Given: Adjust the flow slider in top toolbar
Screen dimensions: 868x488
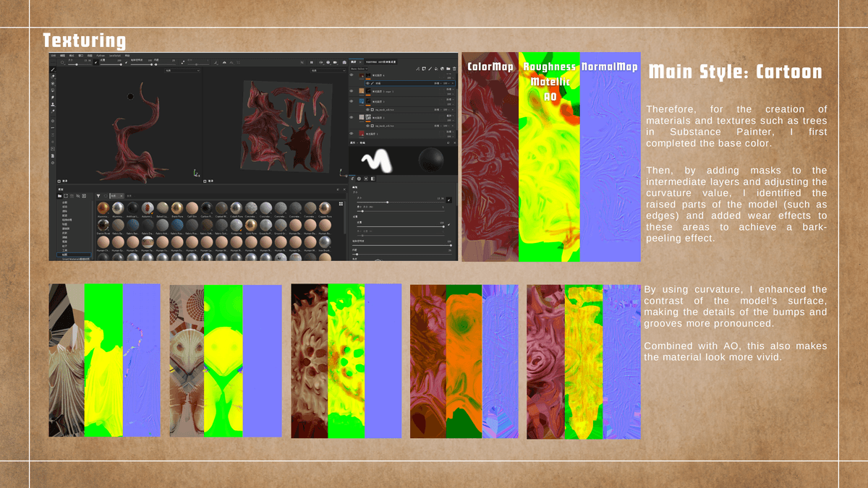Looking at the screenshot, I should click(111, 64).
